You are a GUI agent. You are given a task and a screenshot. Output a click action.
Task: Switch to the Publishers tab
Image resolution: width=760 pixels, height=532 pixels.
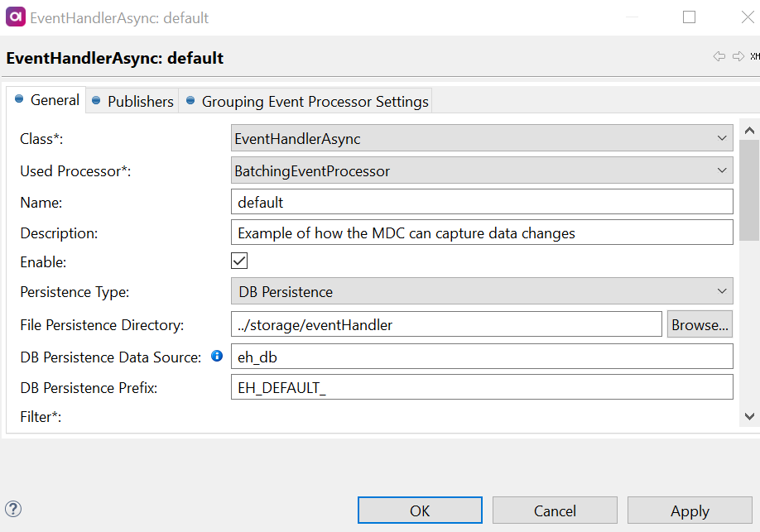tap(132, 101)
